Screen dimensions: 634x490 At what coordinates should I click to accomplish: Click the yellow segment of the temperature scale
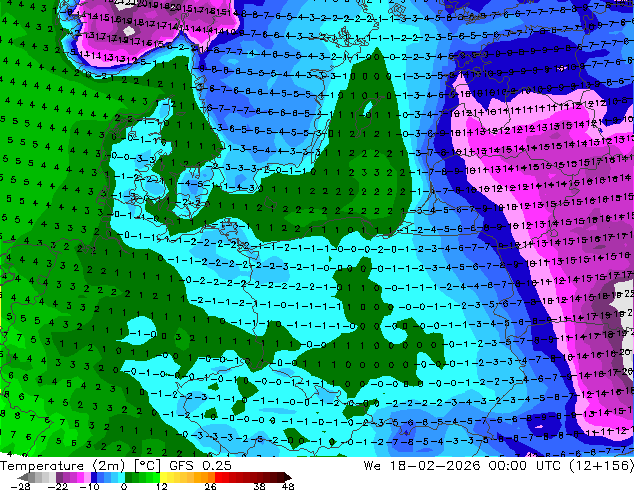(163, 477)
